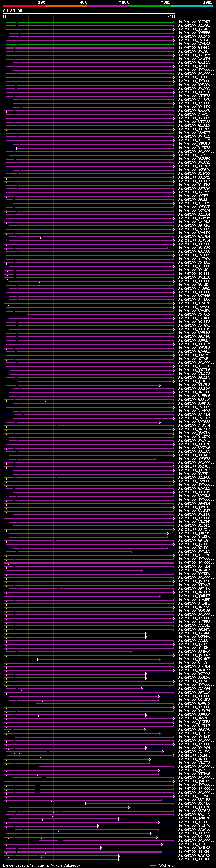Screen dimensions: 216x868
Task: Open hit UniRef100_C7YW93
Action: [x=194, y=44]
